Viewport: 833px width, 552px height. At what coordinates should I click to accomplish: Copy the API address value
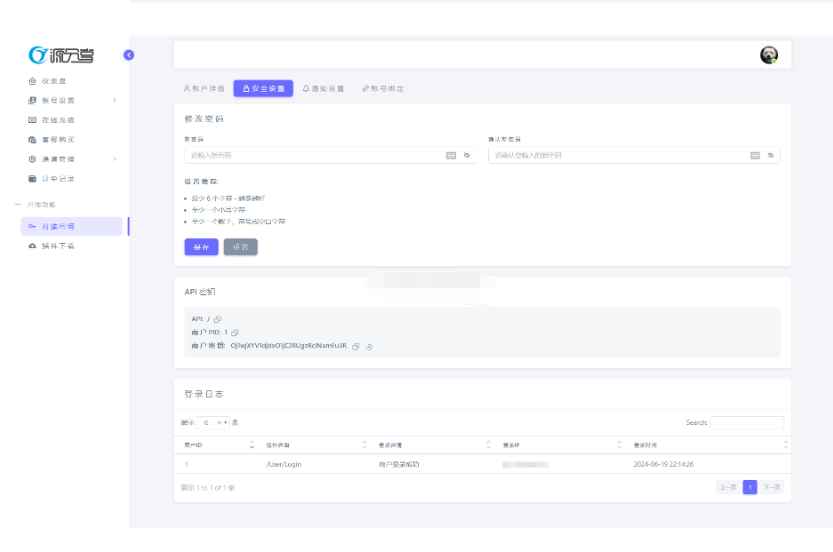[x=217, y=319]
